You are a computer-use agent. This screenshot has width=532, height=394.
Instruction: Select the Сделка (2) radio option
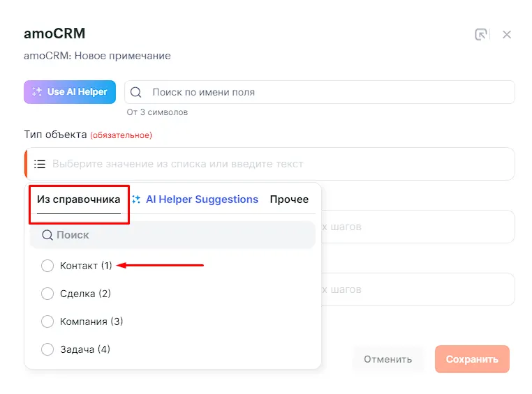click(x=47, y=294)
